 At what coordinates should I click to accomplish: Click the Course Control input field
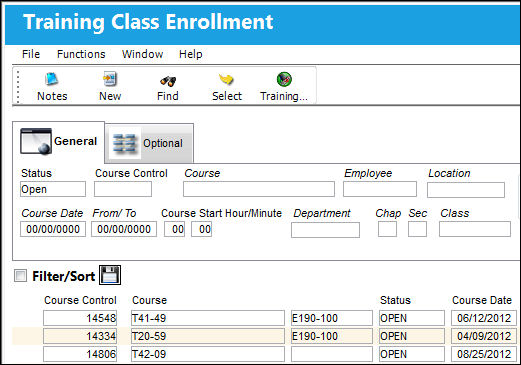123,189
